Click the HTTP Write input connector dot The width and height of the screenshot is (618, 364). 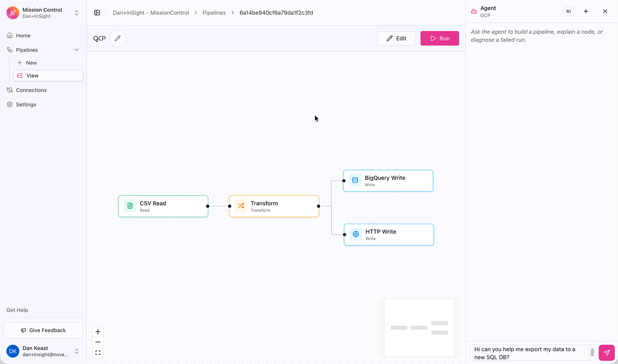[x=345, y=234]
